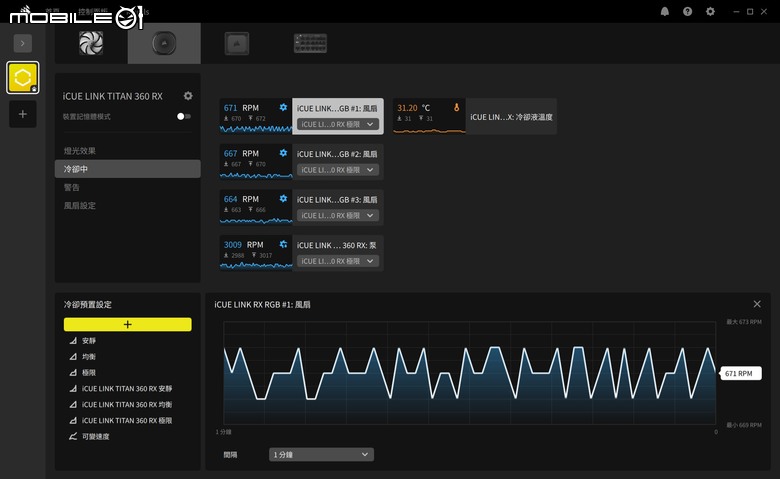Open the 1 分鐘 interval dropdown
Screen dimensions: 780x479
click(321, 455)
